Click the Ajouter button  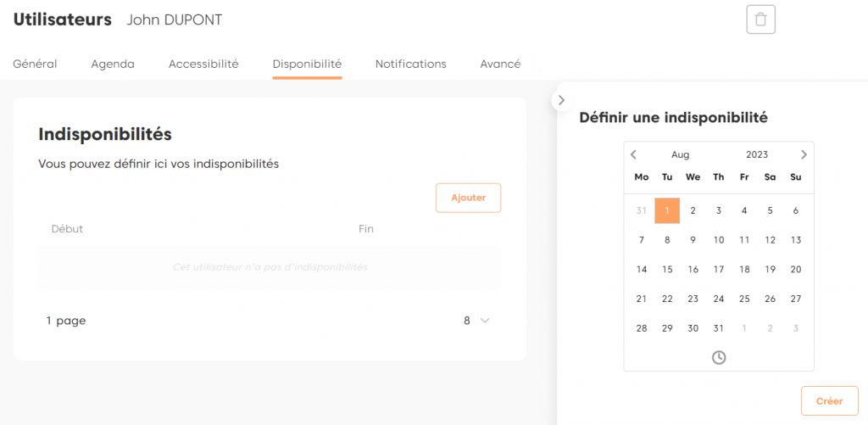pyautogui.click(x=468, y=198)
